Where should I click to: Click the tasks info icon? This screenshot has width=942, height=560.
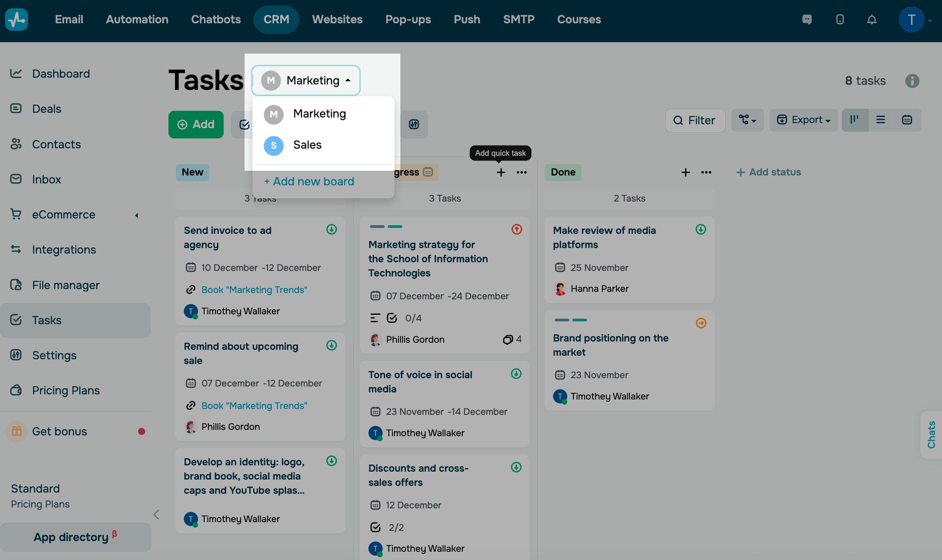coord(912,81)
